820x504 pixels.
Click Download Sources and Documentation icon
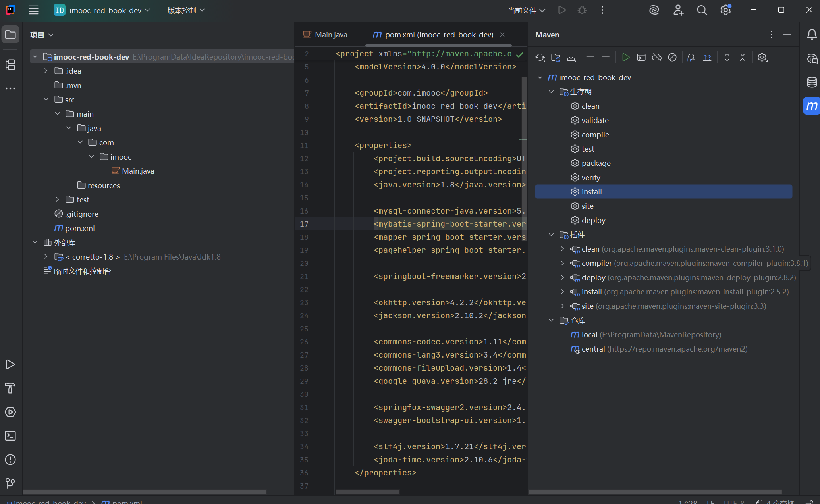pos(571,58)
